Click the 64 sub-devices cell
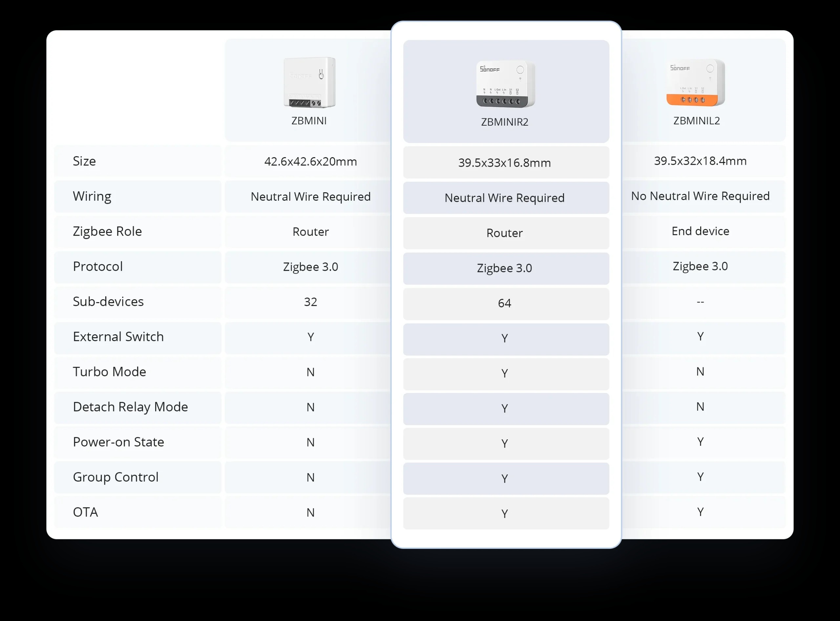Screen dimensions: 840x621 (x=506, y=303)
